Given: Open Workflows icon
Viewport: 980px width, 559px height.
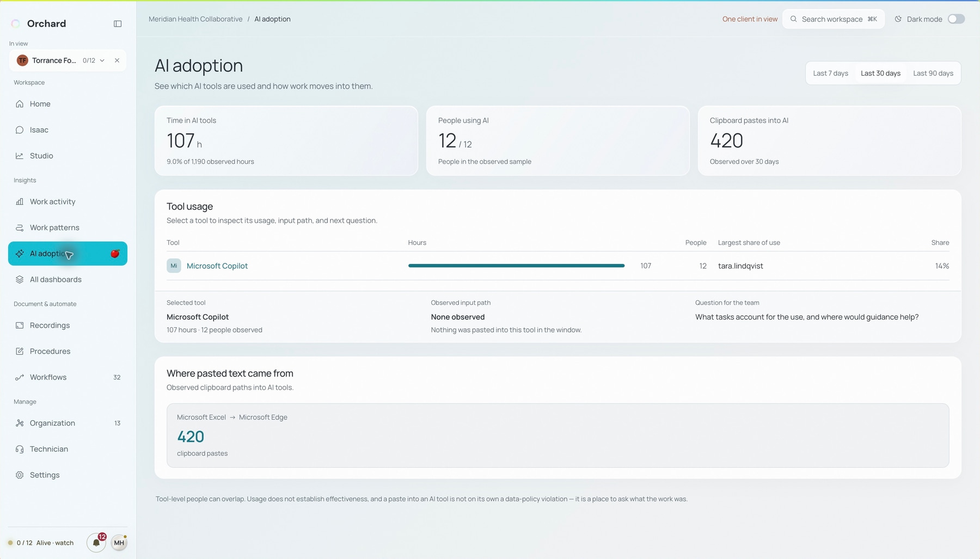Looking at the screenshot, I should pos(20,377).
